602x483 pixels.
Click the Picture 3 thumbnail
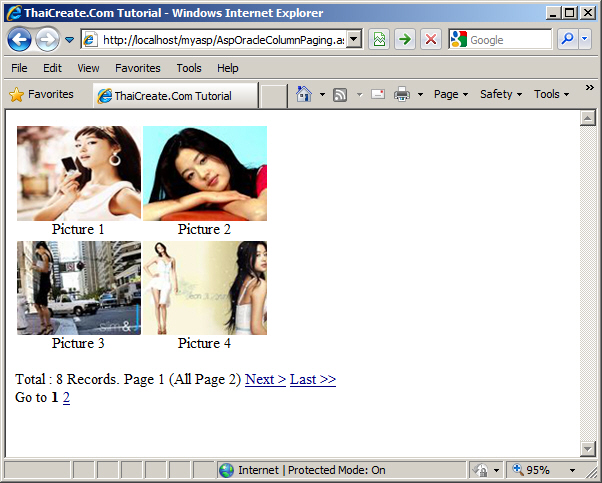coord(79,288)
